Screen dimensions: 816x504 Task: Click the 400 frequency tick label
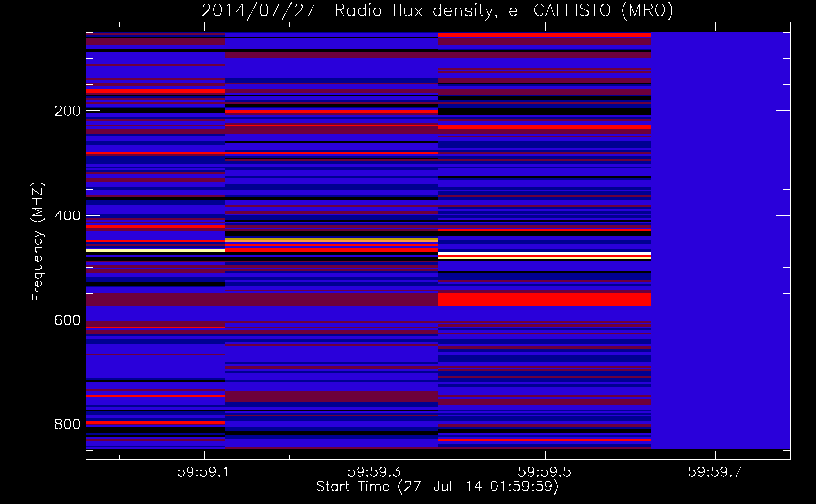coord(68,216)
